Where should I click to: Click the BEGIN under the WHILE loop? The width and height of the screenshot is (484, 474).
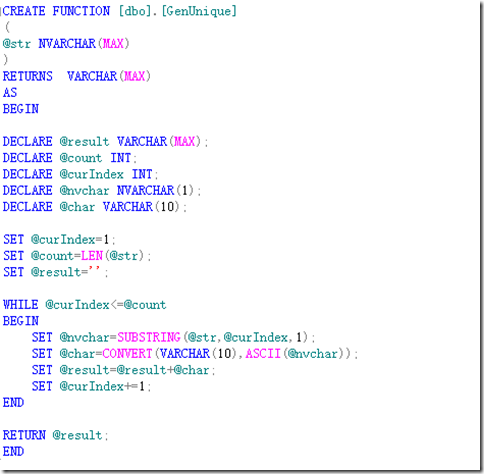tap(21, 321)
